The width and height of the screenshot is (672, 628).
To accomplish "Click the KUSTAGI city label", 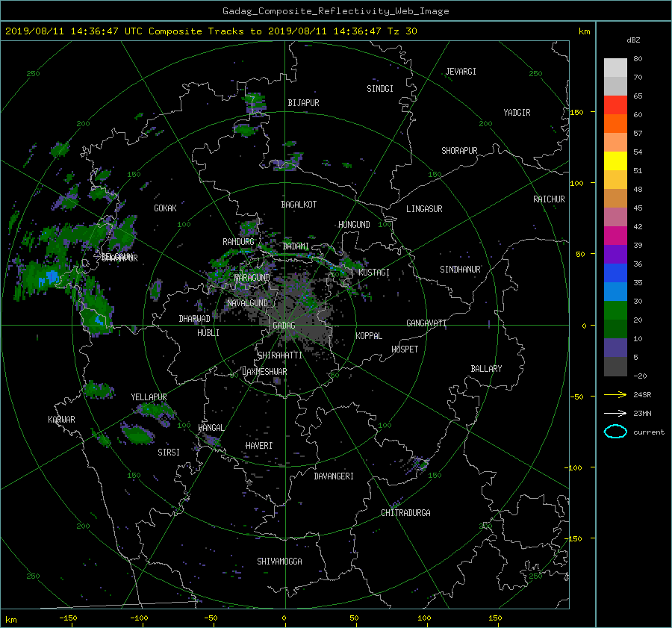I will pos(374,273).
